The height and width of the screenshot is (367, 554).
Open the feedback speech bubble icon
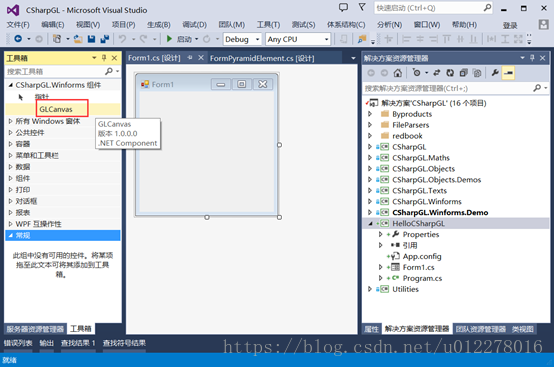point(343,7)
